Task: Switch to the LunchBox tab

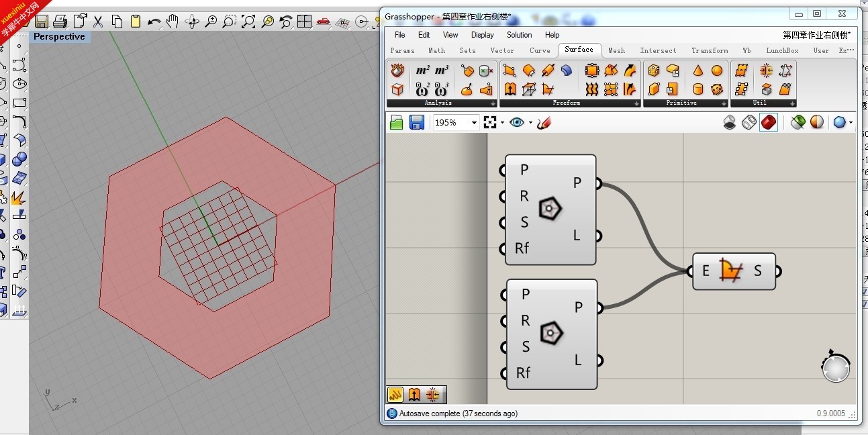Action: [x=782, y=50]
